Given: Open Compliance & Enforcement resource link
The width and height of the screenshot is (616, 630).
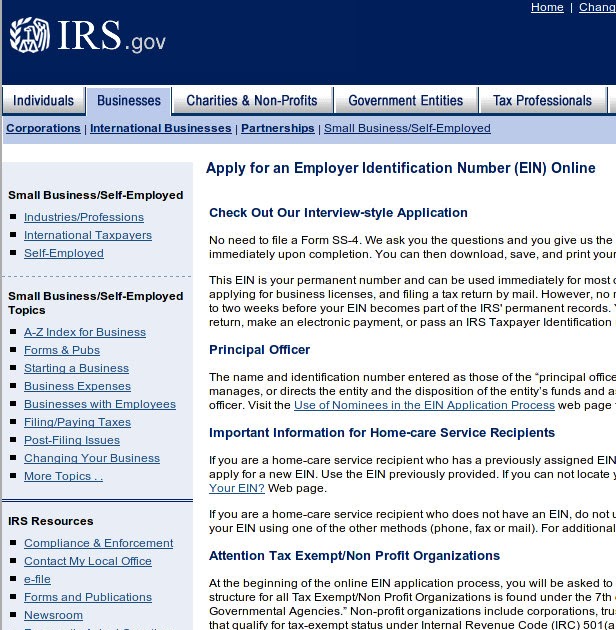Looking at the screenshot, I should tap(98, 543).
